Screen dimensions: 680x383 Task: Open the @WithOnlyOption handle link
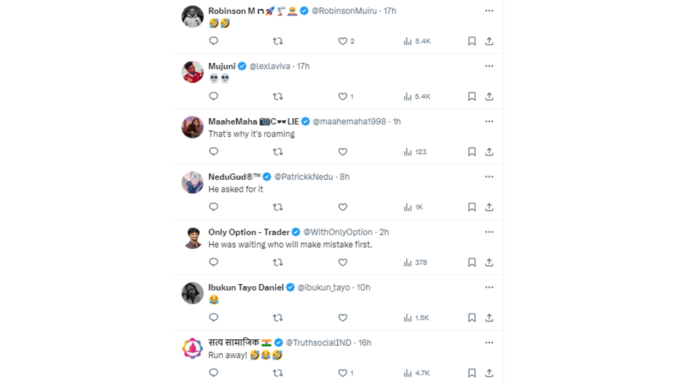pos(338,232)
